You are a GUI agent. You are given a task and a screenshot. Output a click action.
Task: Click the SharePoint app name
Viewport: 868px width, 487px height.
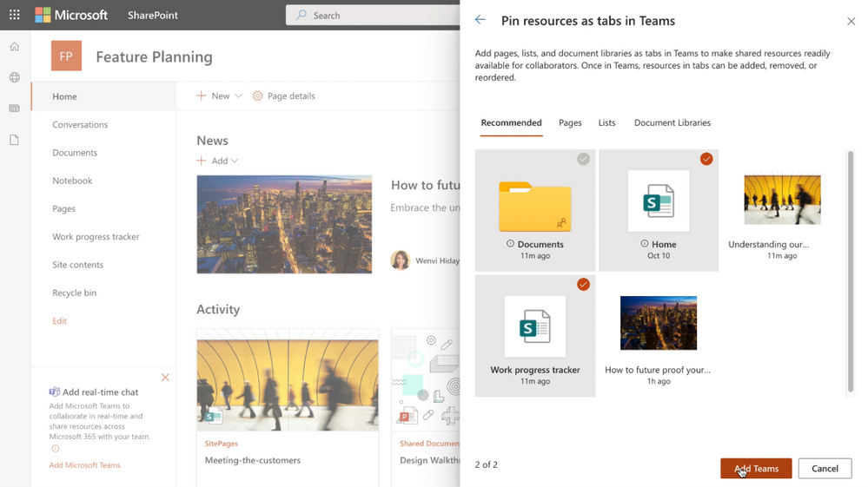point(153,15)
